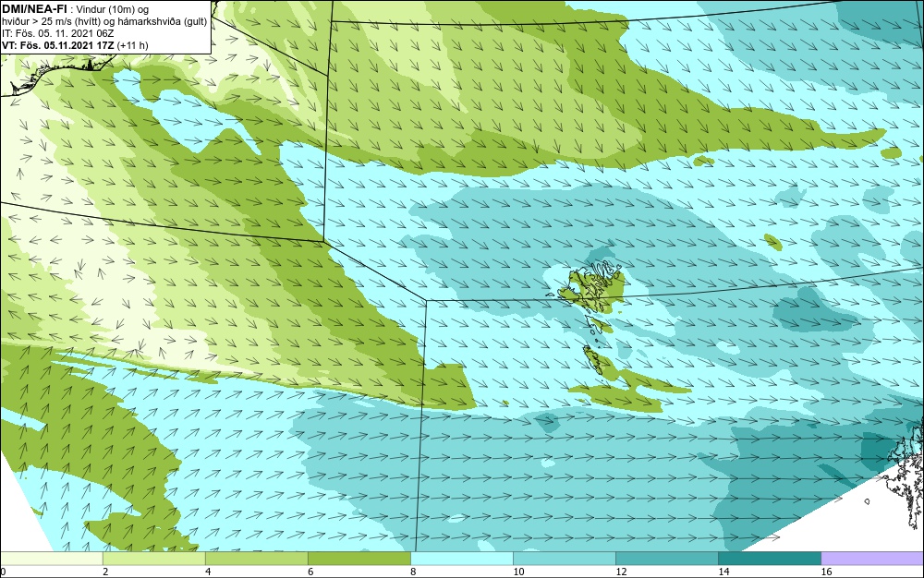This screenshot has height=578, width=924.
Task: Click the 'hviður > 25 m/s' description line
Action: [104, 21]
